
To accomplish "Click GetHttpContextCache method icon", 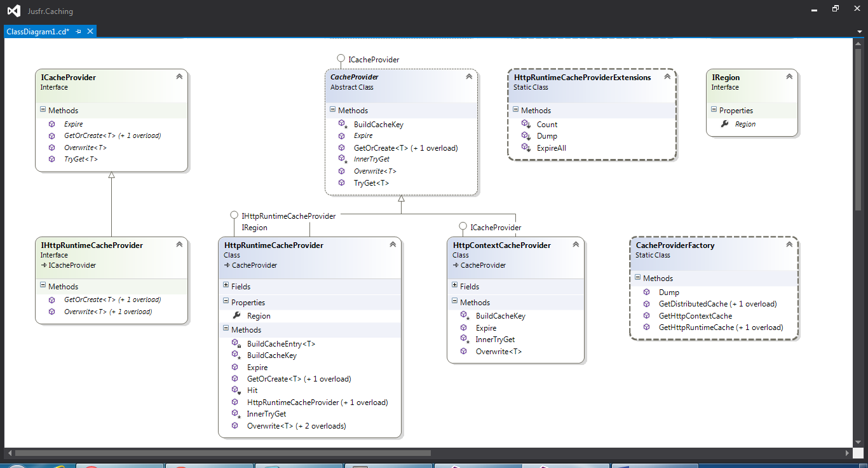I will tap(646, 315).
